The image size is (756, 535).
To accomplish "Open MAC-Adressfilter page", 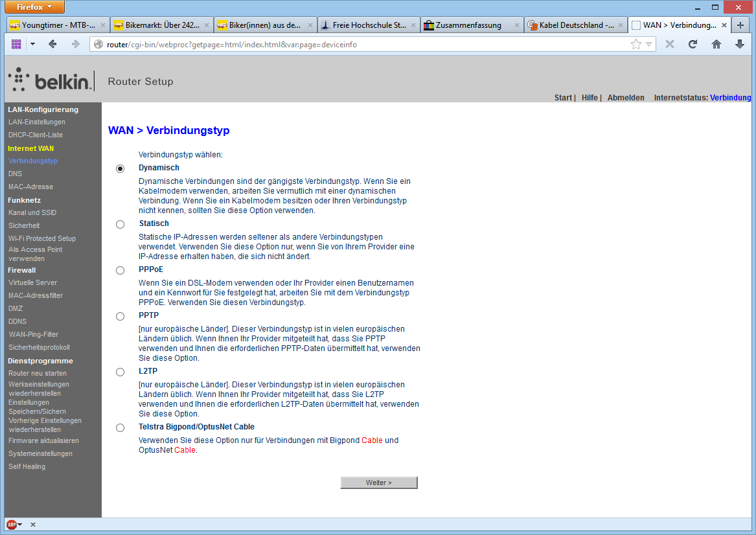I will tap(36, 295).
